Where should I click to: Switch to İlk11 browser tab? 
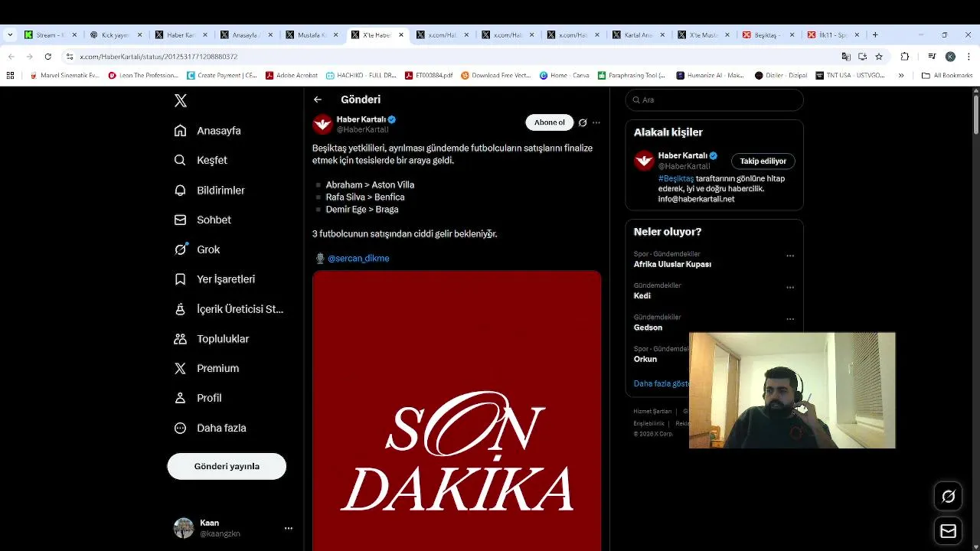(x=833, y=34)
